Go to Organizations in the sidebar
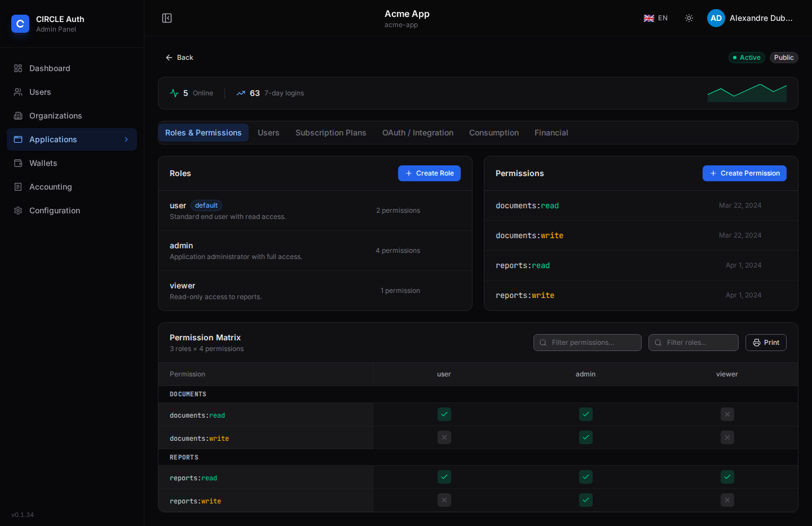 [72, 116]
